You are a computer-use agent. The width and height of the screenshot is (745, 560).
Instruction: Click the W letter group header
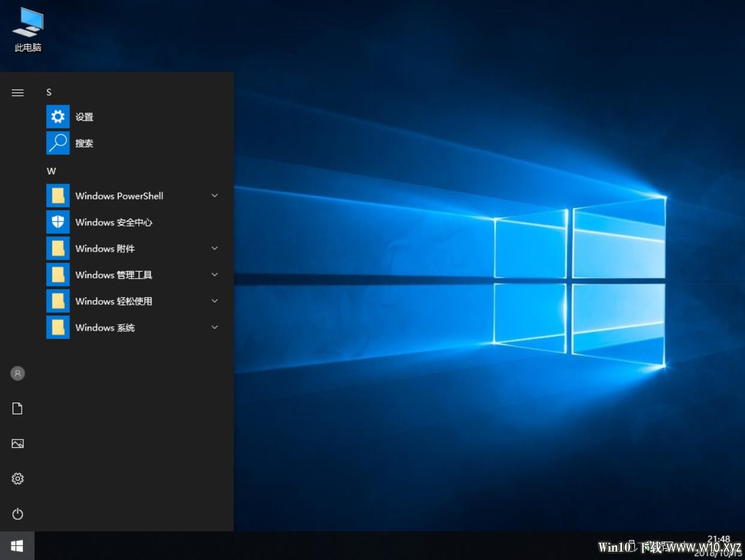pos(51,171)
